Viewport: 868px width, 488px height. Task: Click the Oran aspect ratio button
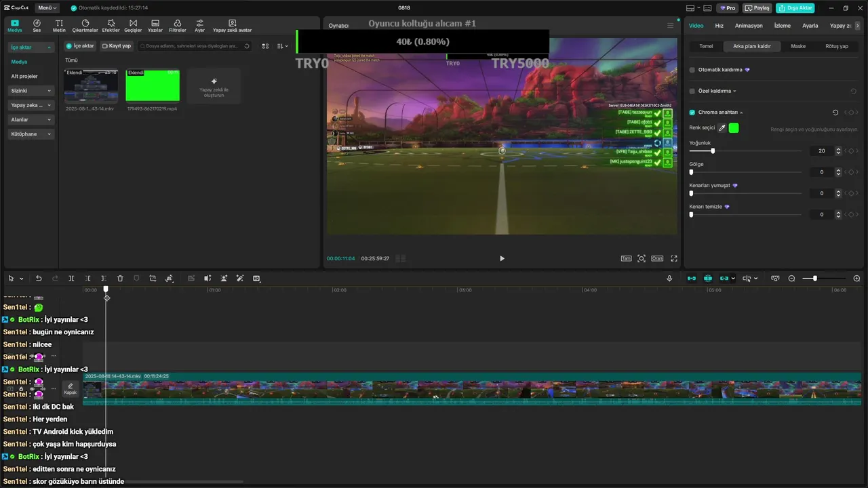tap(657, 258)
